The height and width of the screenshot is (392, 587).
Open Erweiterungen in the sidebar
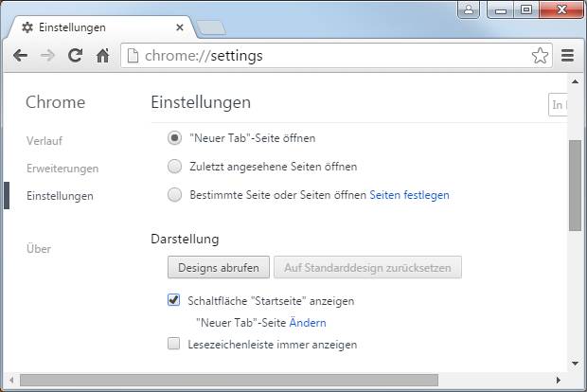coord(62,169)
